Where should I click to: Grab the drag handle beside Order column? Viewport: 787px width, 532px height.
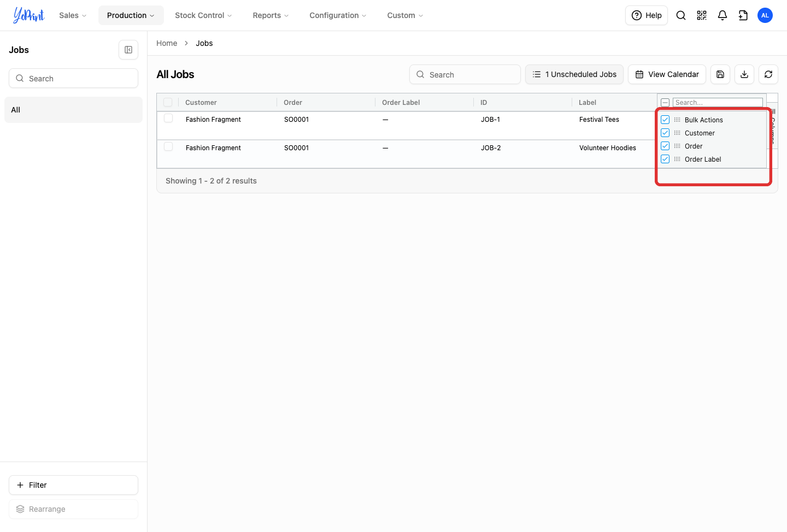coord(677,146)
